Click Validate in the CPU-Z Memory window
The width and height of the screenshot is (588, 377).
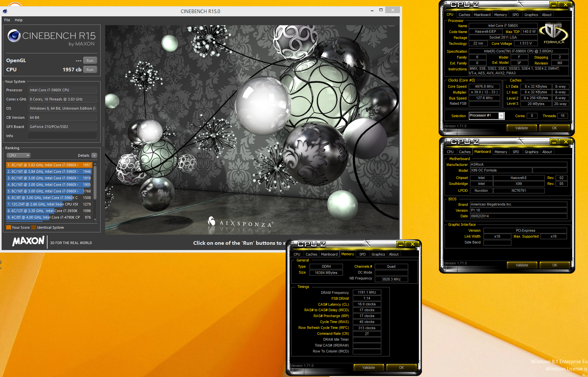tap(369, 368)
